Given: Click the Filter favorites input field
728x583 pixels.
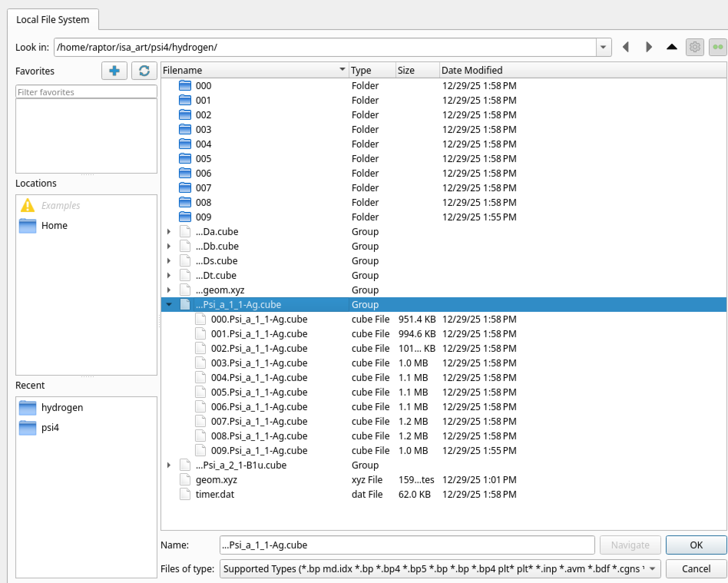Looking at the screenshot, I should tap(86, 92).
